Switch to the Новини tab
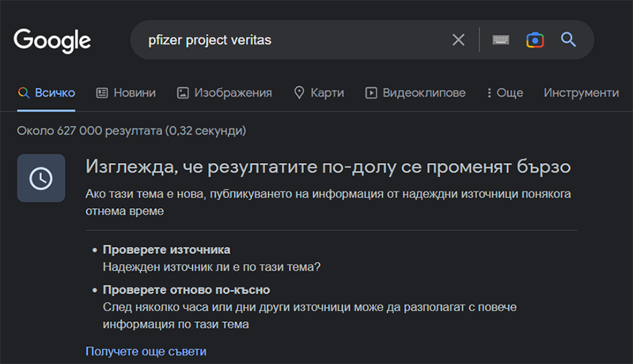The height and width of the screenshot is (364, 633). coord(126,93)
